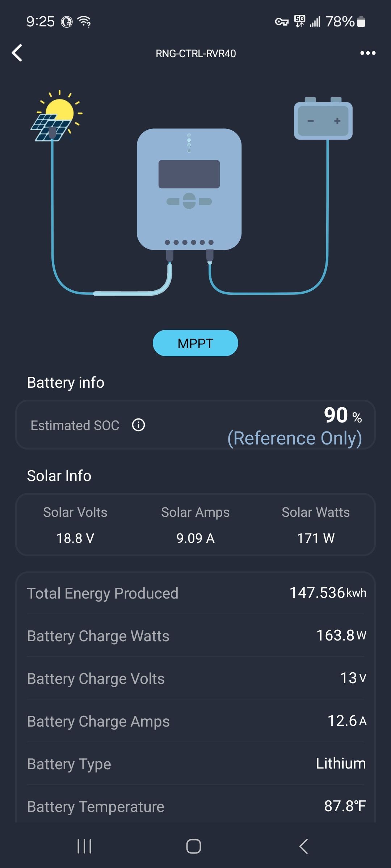
Task: Tap the Android system back chevron
Action: point(303,846)
